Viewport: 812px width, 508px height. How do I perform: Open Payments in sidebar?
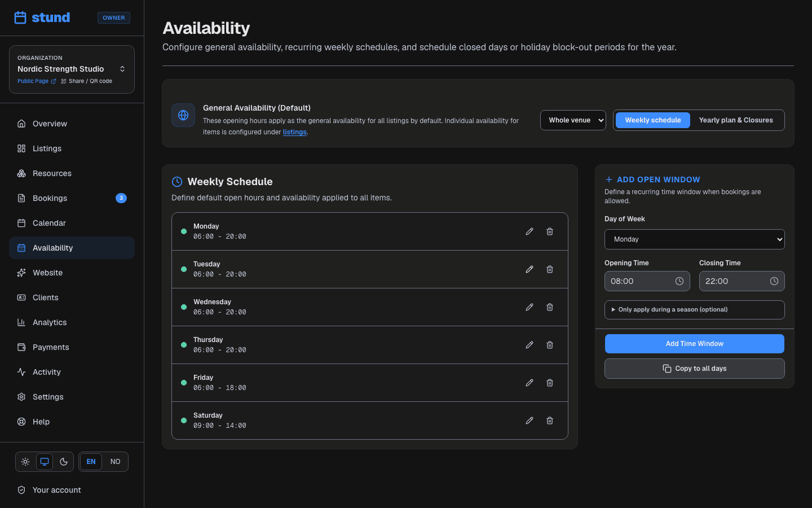click(x=72, y=347)
